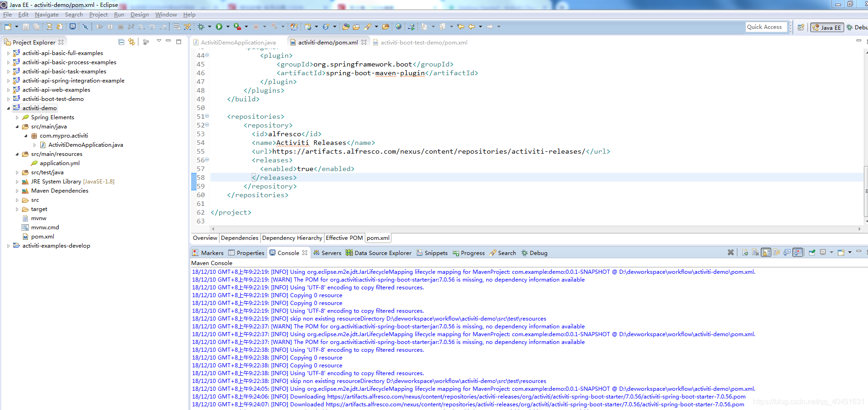Collapse the activiti-demo project node
Image resolution: width=868 pixels, height=410 pixels.
8,108
